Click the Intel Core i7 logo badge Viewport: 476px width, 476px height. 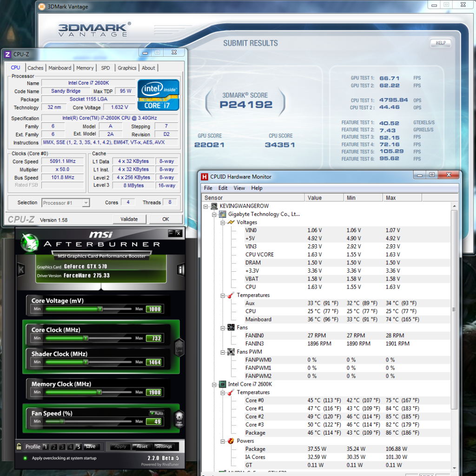click(159, 95)
